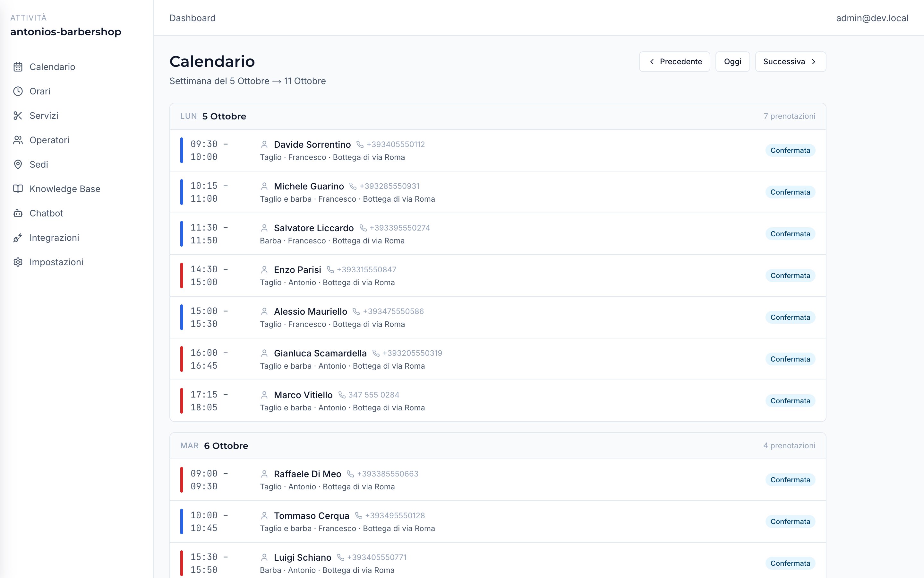Go to the previous week with Precedente
The width and height of the screenshot is (924, 578).
[x=675, y=62]
